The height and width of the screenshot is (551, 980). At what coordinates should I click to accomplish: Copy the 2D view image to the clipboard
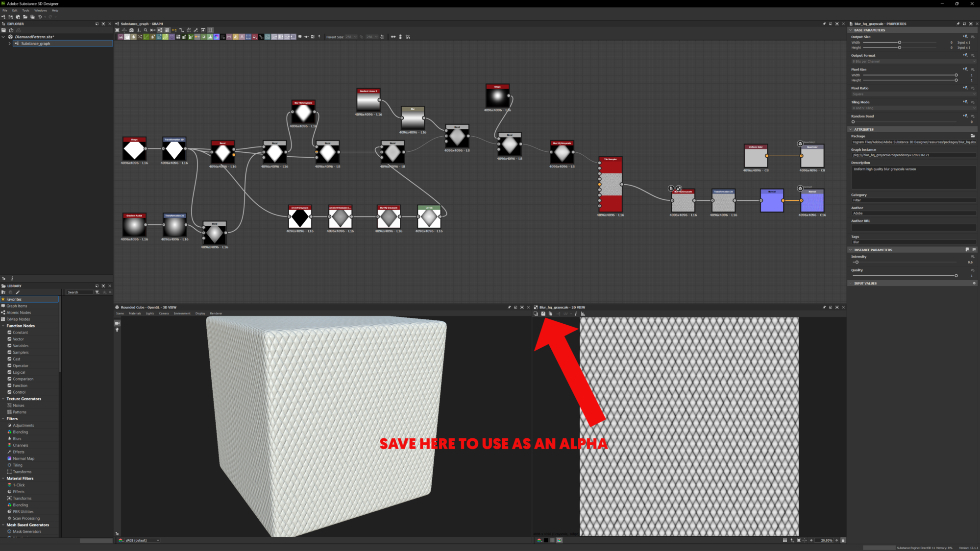(x=550, y=313)
